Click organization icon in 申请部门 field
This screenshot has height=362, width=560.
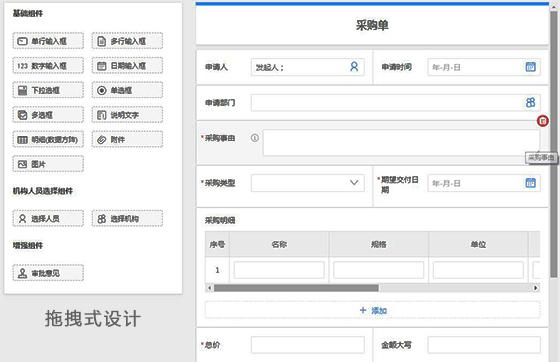click(x=530, y=103)
